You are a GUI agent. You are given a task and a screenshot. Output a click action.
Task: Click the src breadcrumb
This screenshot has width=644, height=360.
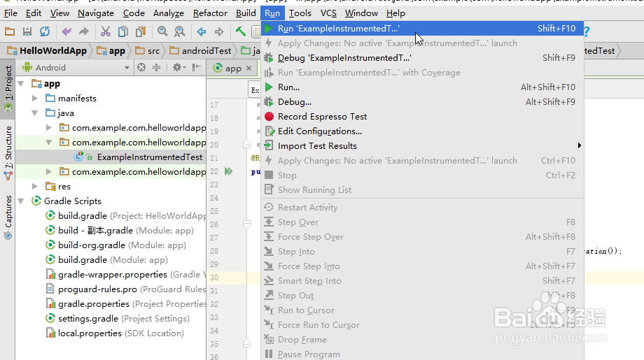click(x=148, y=50)
